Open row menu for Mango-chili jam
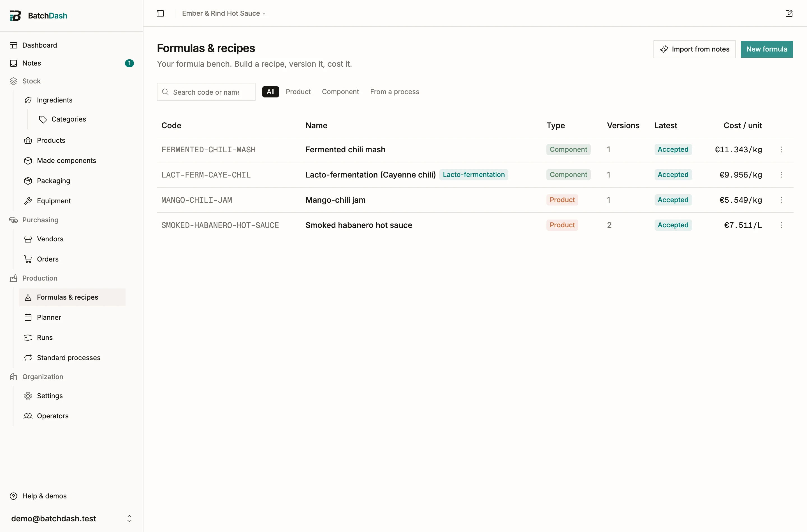The image size is (807, 532). point(781,200)
